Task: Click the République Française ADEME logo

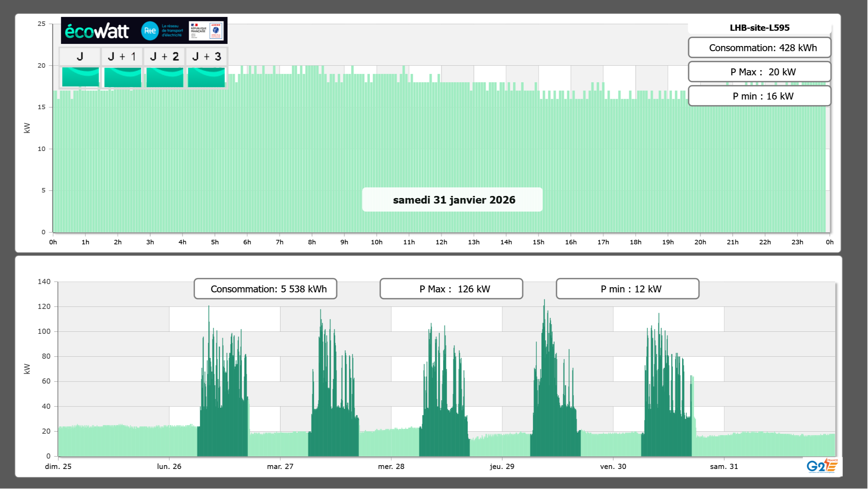Action: pos(206,31)
